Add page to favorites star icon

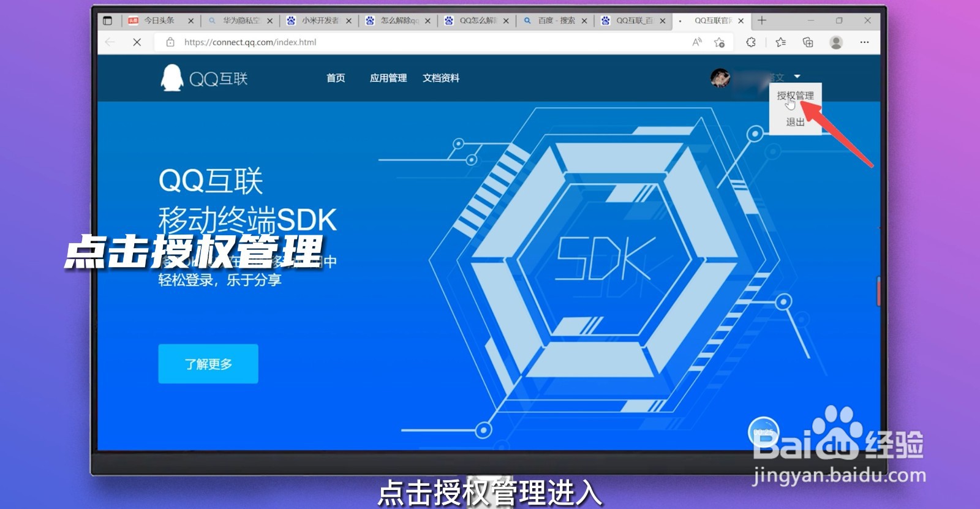[x=720, y=42]
